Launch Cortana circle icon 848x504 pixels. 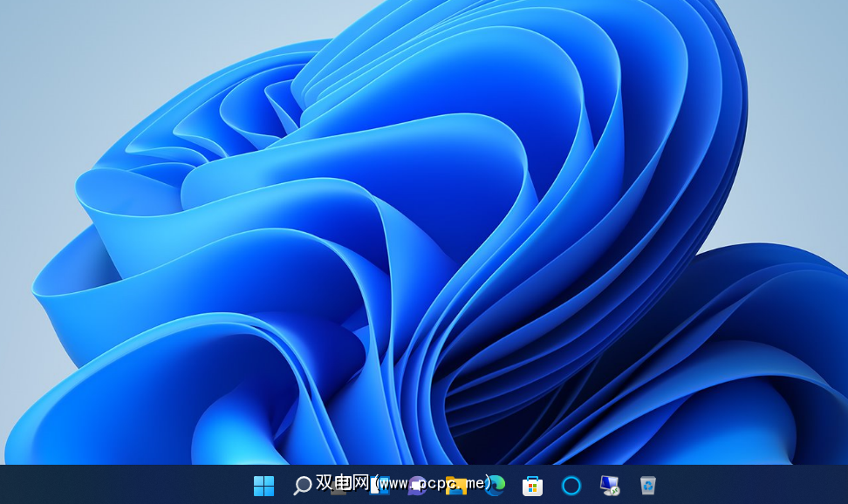point(571,486)
